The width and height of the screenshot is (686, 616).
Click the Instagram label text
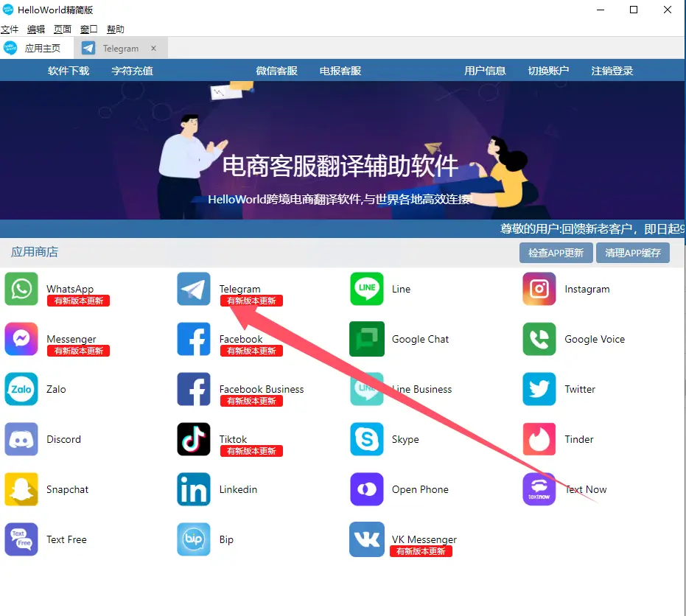[x=587, y=289]
